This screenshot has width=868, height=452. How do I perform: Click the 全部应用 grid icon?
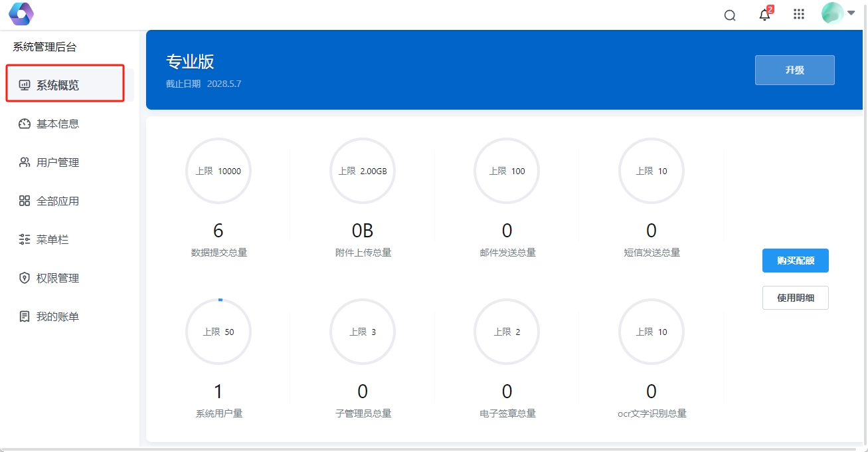(x=25, y=201)
